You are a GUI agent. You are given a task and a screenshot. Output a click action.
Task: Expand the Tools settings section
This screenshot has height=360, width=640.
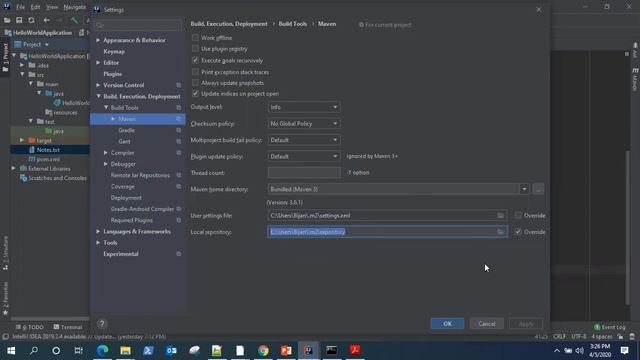(98, 242)
